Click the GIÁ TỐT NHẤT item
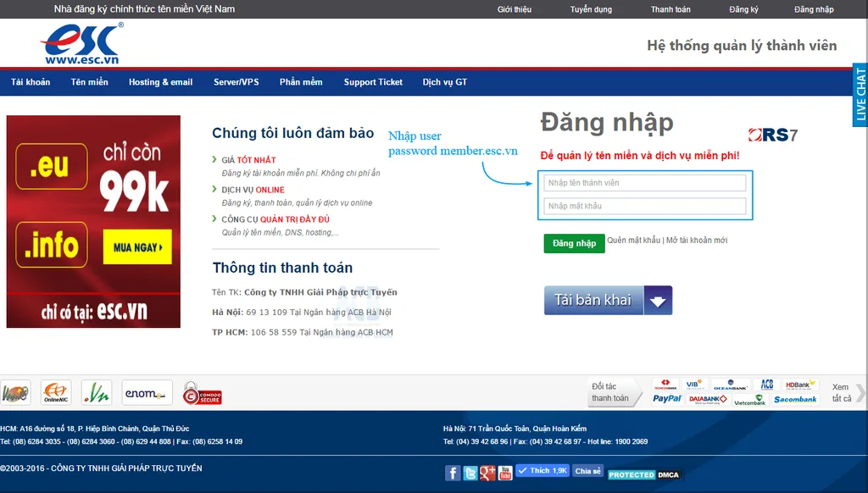Screen dimensions: 868x493 pyautogui.click(x=248, y=160)
